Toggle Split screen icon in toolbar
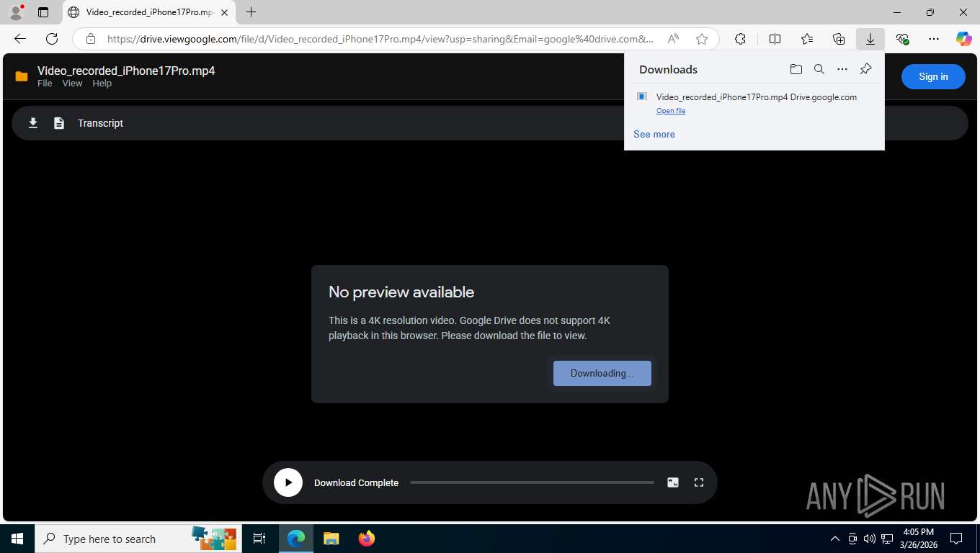Viewport: 980px width, 553px height. click(775, 39)
